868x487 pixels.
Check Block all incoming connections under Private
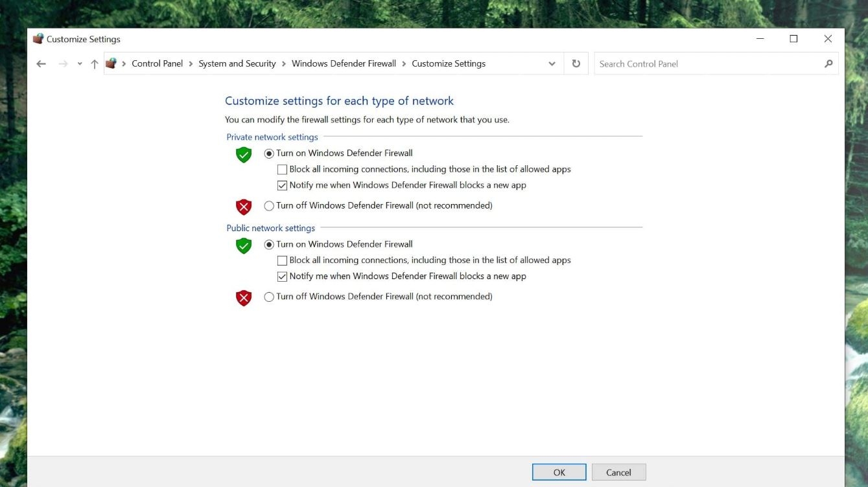282,170
